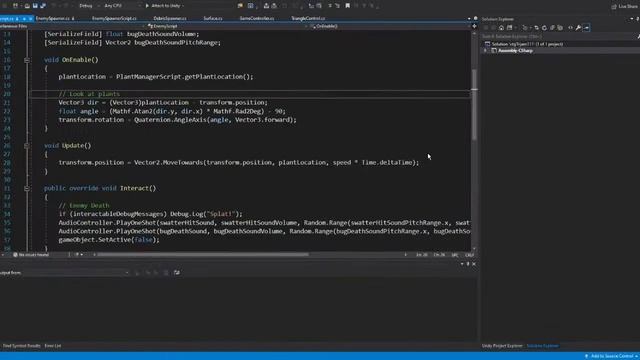
Task: Switch to Solution Explorer bottom tab
Action: point(542,346)
